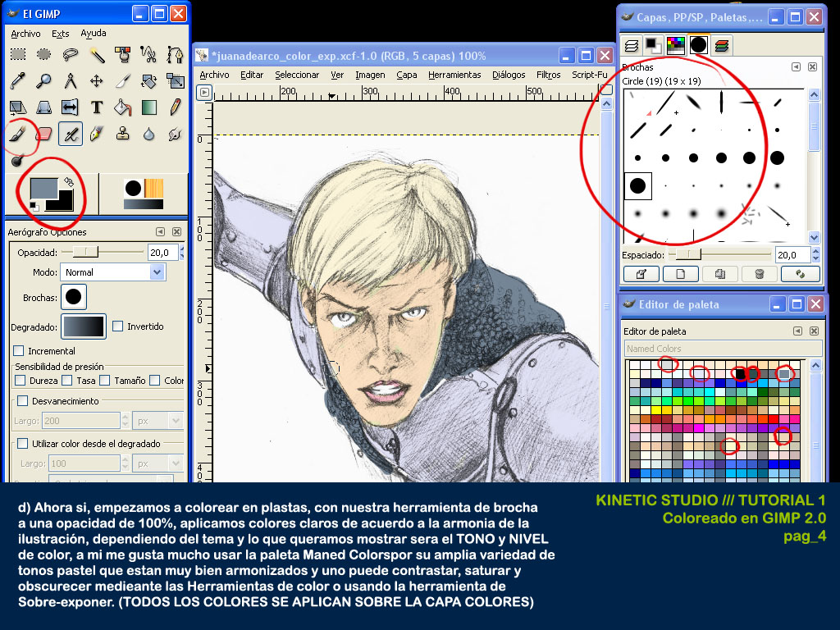Viewport: 840px width, 630px height.
Task: Click Refresh brushes button
Action: (x=801, y=274)
